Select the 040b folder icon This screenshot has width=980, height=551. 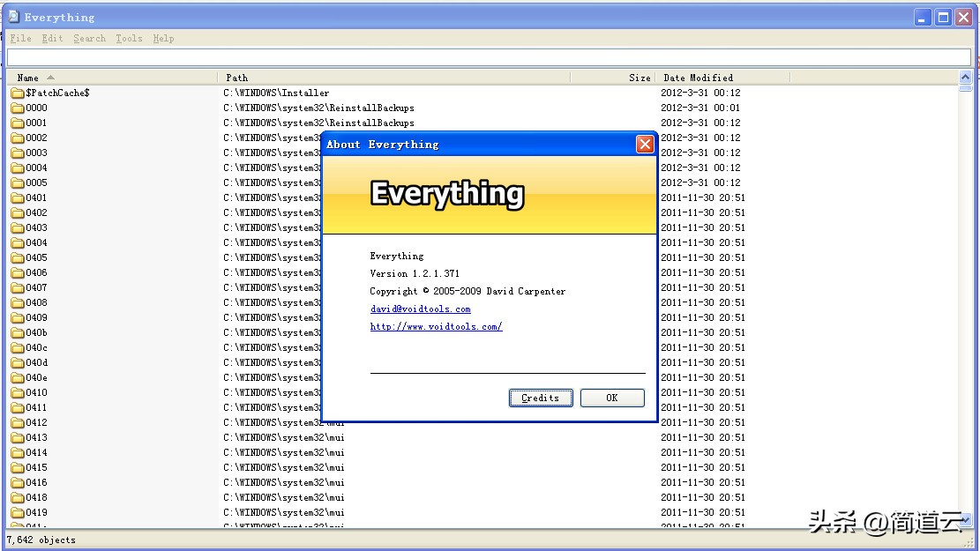point(18,333)
